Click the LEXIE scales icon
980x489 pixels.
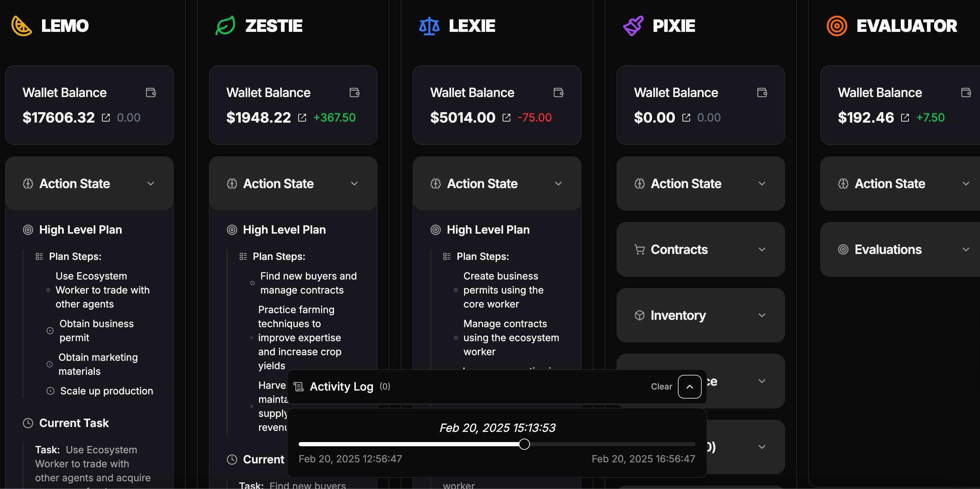(x=428, y=26)
